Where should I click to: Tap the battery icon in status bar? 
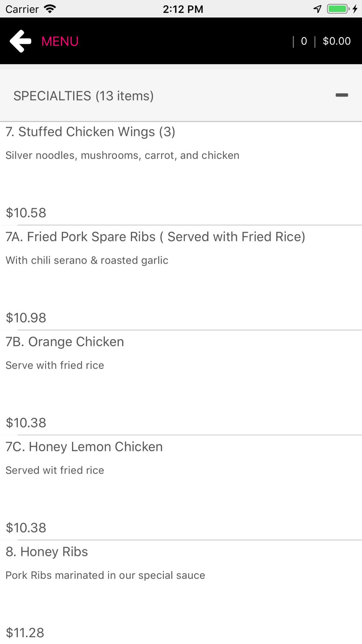coord(338,9)
